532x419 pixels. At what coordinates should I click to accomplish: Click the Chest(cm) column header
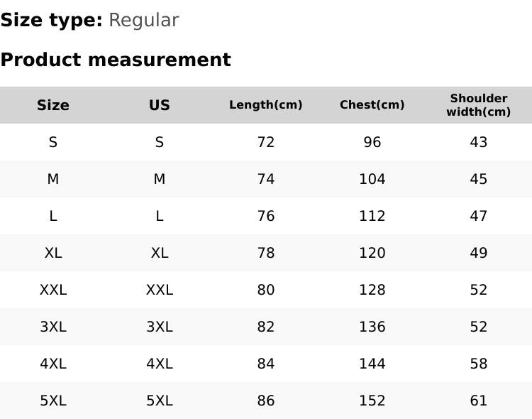372,105
